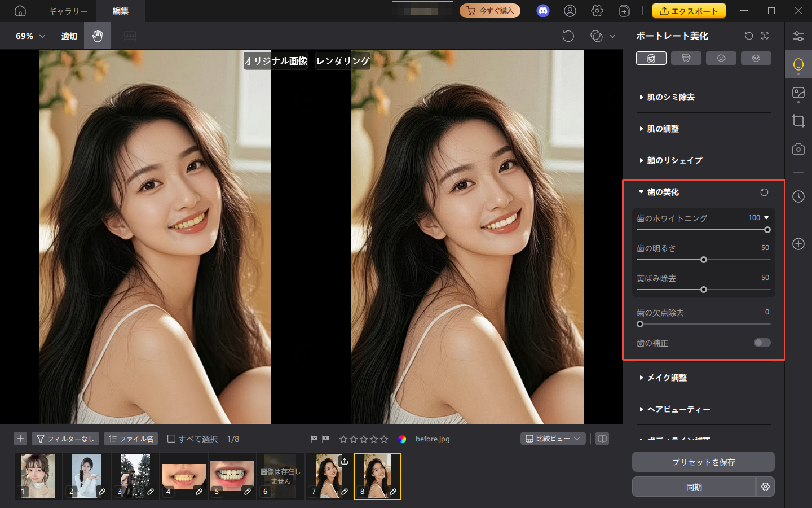Open the 69% zoom dropdown
This screenshot has width=812, height=508.
(30, 36)
